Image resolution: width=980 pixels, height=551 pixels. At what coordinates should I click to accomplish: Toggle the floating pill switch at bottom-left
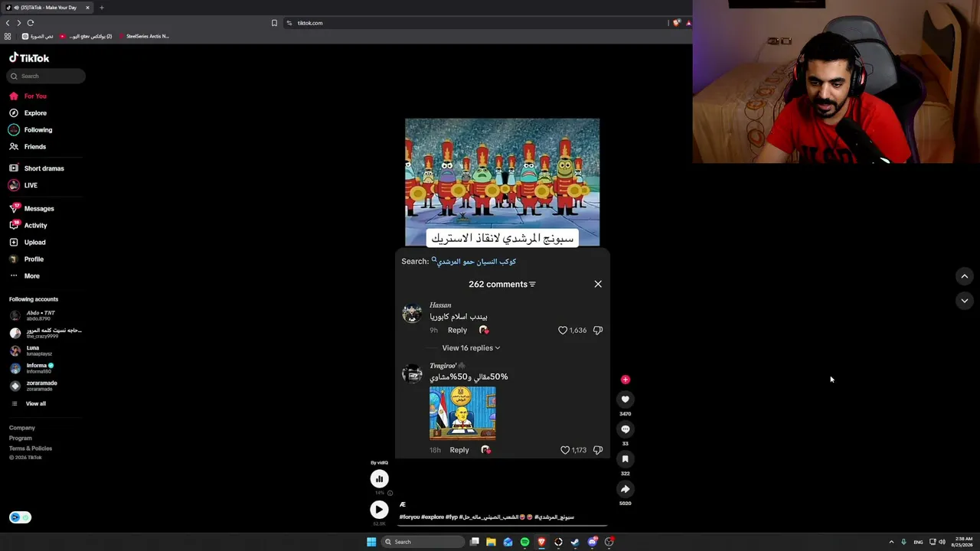(x=20, y=517)
